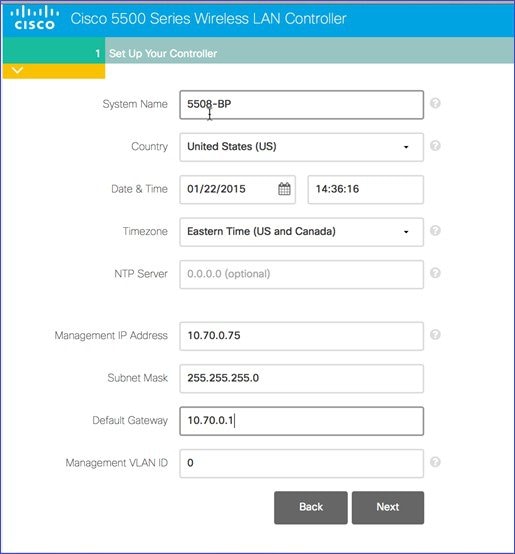This screenshot has height=554, width=515.
Task: Open the Country dropdown
Action: click(301, 147)
